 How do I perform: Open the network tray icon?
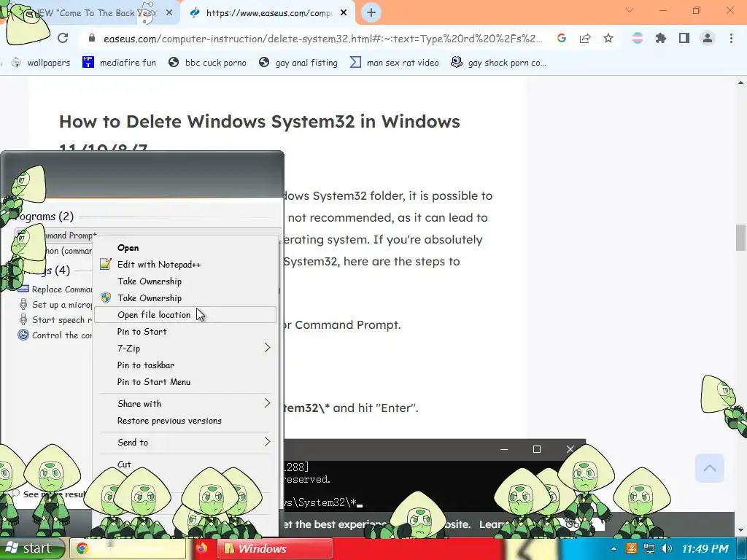coord(649,548)
